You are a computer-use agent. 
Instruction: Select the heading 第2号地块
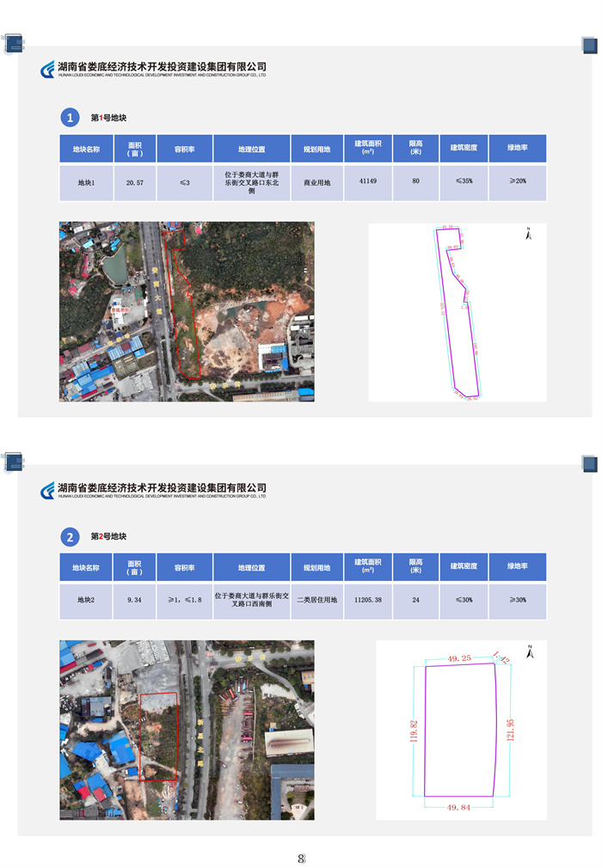pyautogui.click(x=108, y=536)
